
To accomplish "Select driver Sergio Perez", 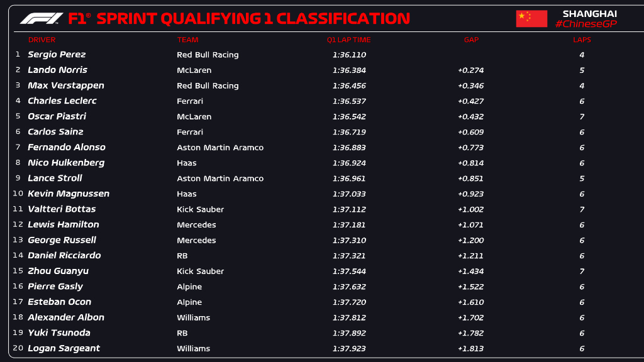I will coord(57,55).
